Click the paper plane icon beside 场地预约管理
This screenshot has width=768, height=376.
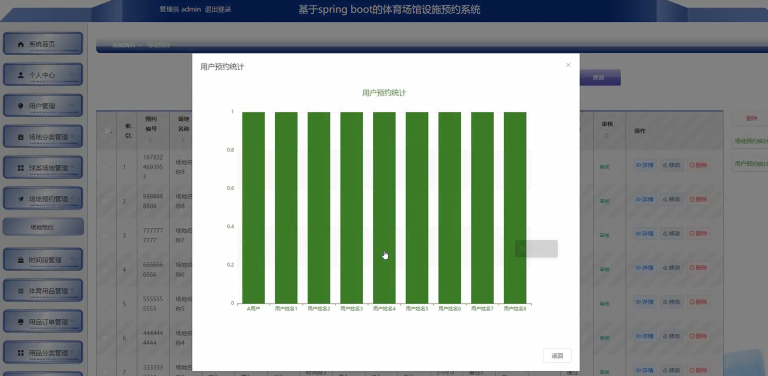point(21,199)
